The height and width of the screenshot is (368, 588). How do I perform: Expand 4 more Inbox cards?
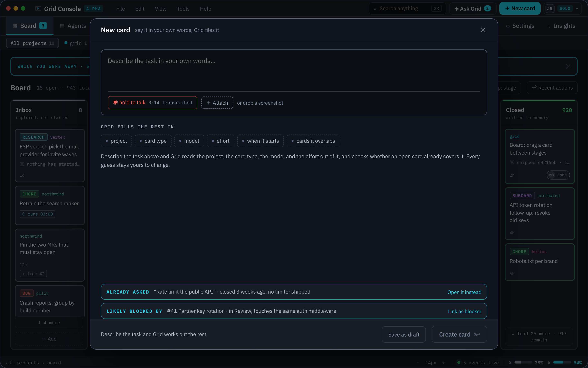(x=49, y=323)
